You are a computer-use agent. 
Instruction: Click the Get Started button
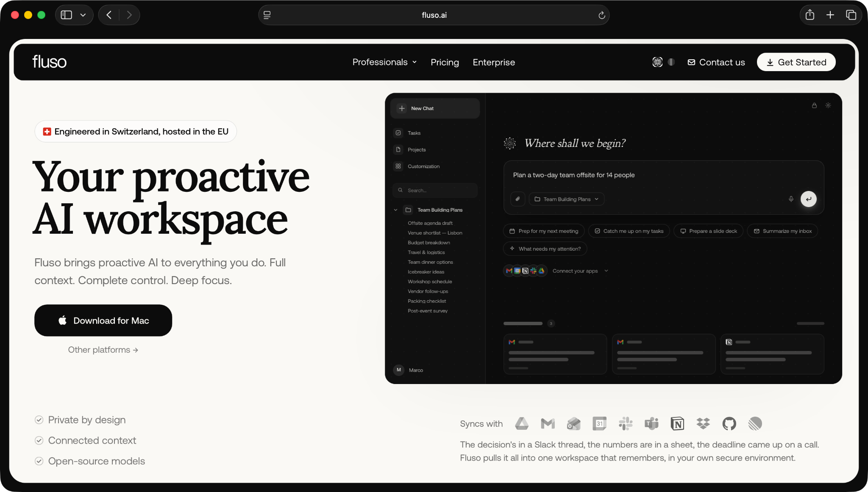click(x=796, y=62)
